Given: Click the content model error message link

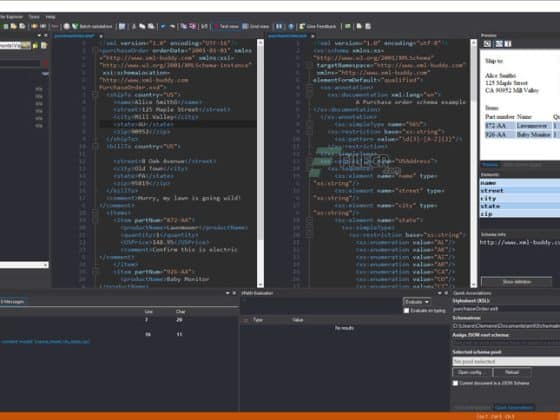Looking at the screenshot, I should tap(45, 342).
